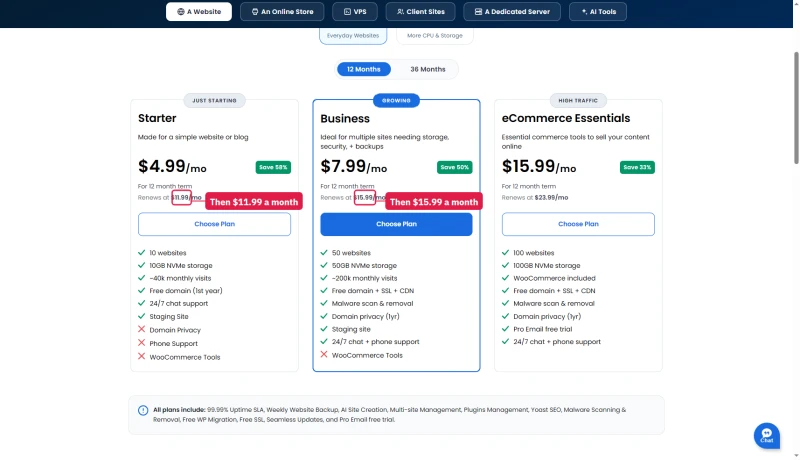Image resolution: width=800 pixels, height=460 pixels.
Task: Click Staging Site in Starter plan
Action: coord(169,317)
